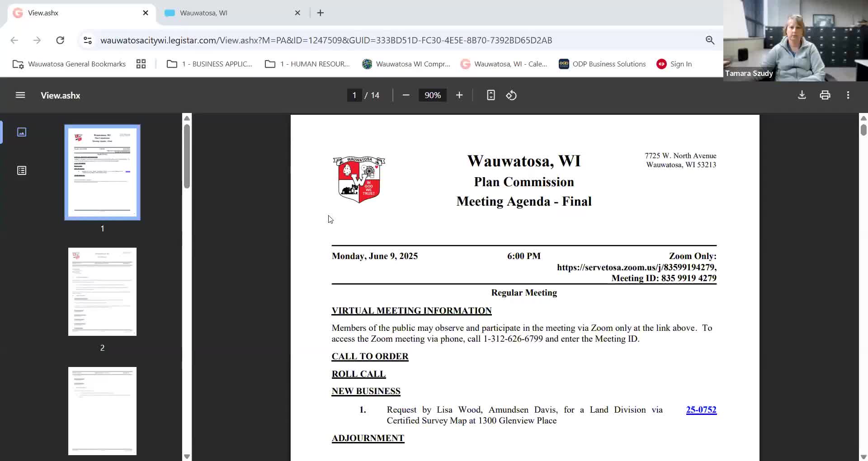Open a new browser tab
868x461 pixels.
(x=321, y=13)
